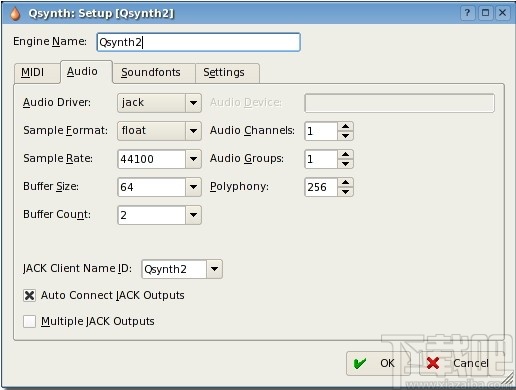Confirm settings with the OK button
The image size is (516, 390).
coord(378,363)
